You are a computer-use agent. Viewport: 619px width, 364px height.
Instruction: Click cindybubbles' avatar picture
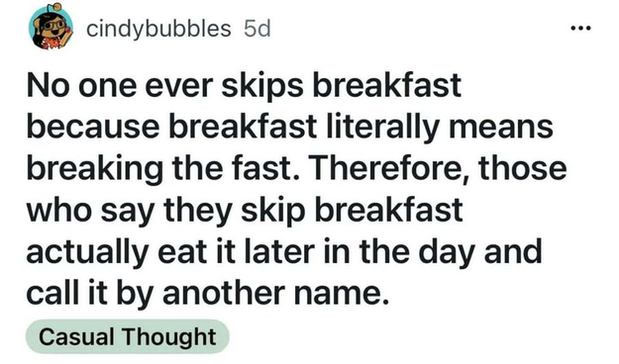tap(51, 28)
